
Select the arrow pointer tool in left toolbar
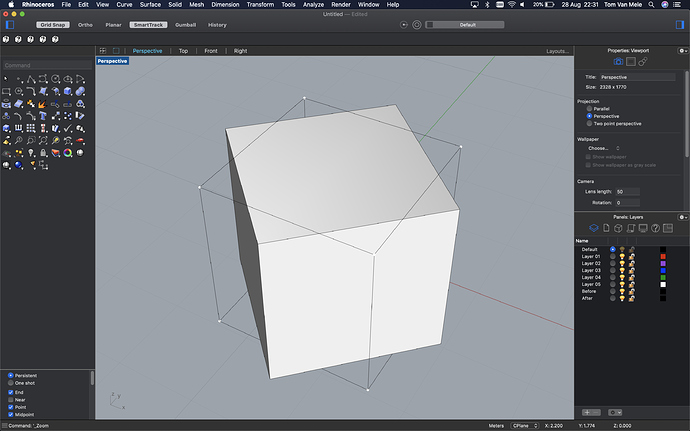[6, 79]
